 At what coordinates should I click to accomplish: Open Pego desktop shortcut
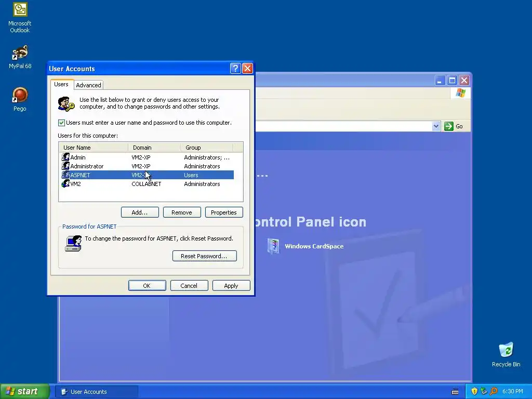tap(20, 99)
